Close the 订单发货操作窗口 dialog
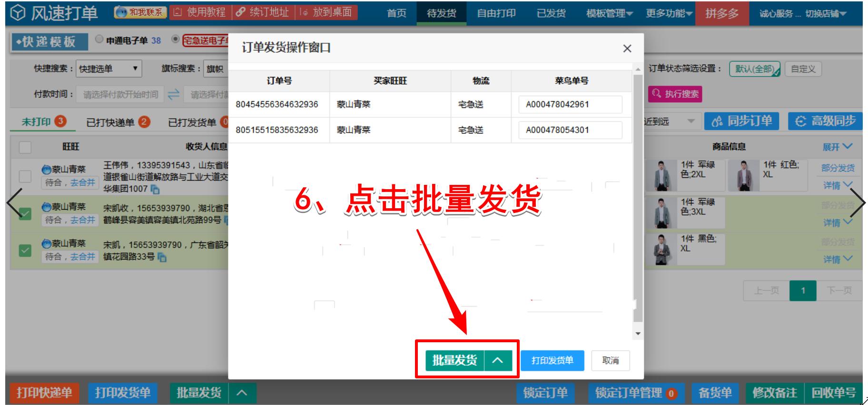This screenshot has width=868, height=405. tap(627, 48)
